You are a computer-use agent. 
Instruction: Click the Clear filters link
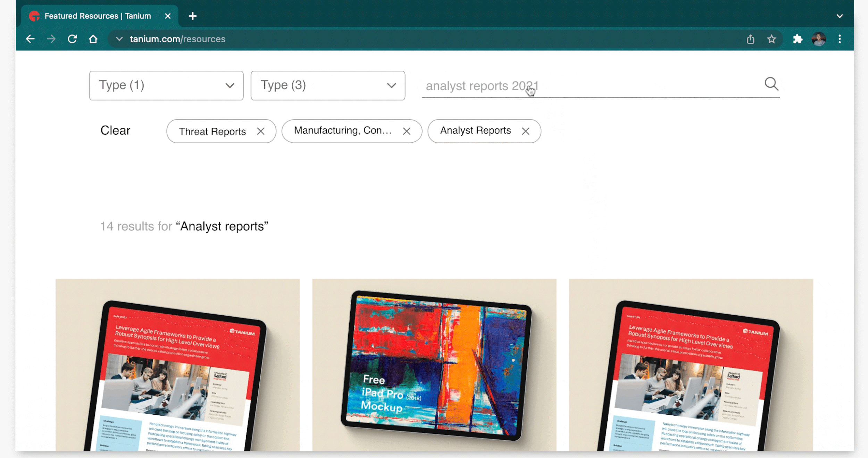point(115,130)
